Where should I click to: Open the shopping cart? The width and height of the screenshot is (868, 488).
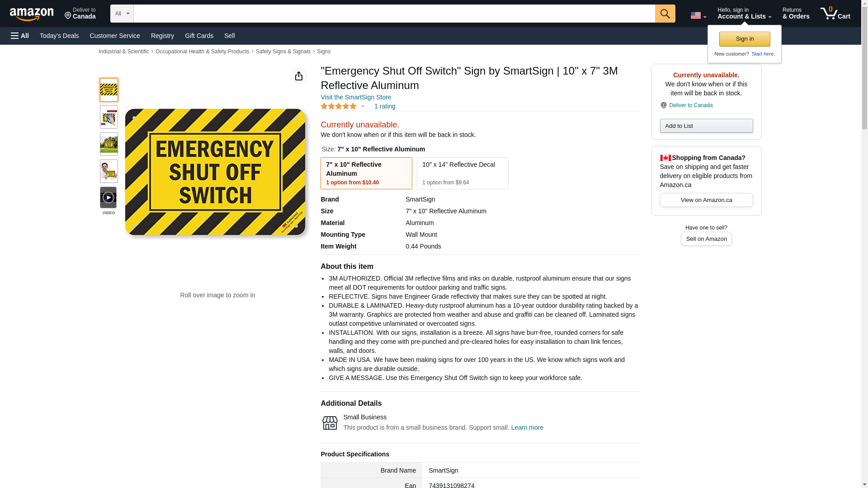click(835, 14)
